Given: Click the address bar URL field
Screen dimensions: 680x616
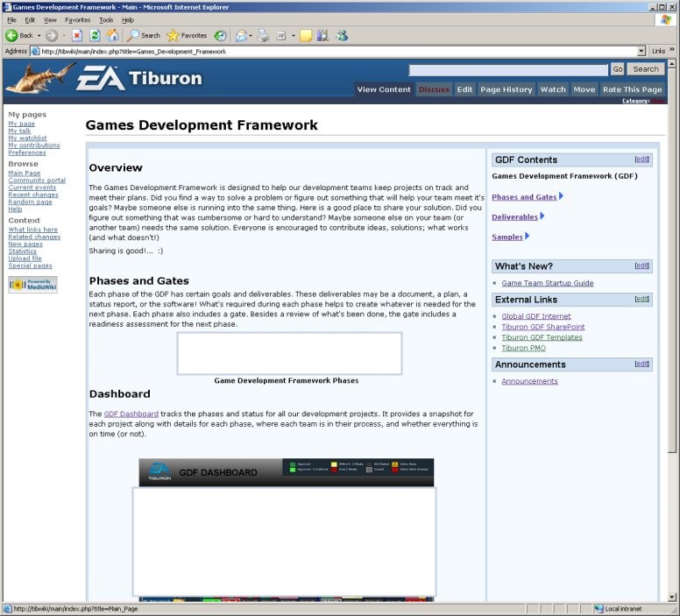Looking at the screenshot, I should click(x=338, y=52).
